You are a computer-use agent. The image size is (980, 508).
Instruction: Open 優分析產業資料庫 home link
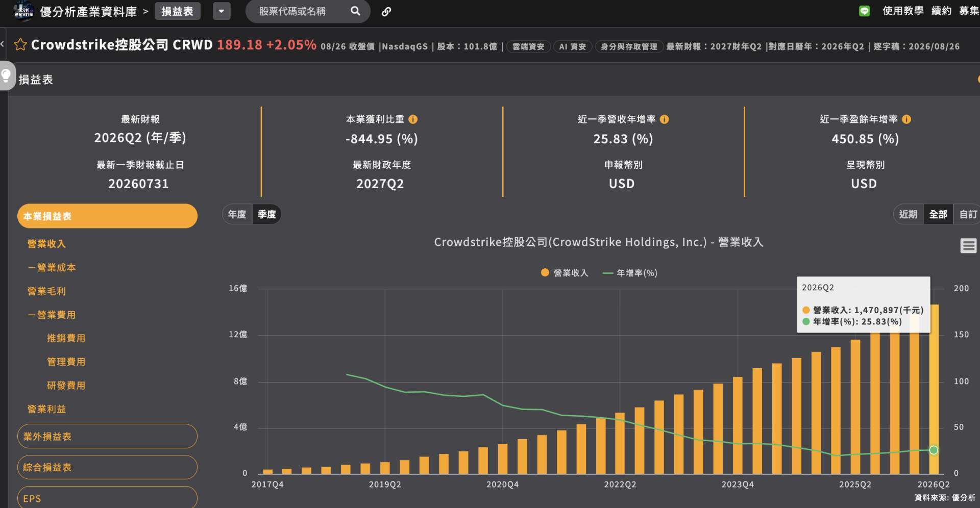[88, 11]
